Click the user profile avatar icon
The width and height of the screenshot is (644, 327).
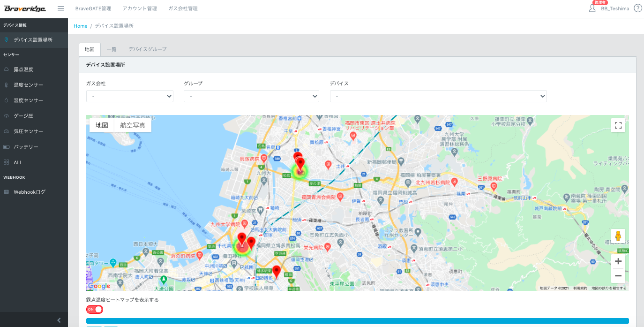click(592, 8)
